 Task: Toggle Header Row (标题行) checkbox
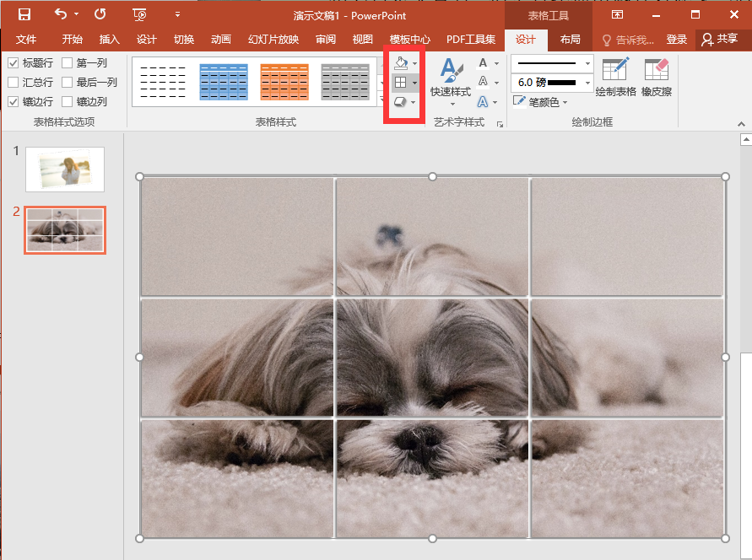click(x=14, y=62)
